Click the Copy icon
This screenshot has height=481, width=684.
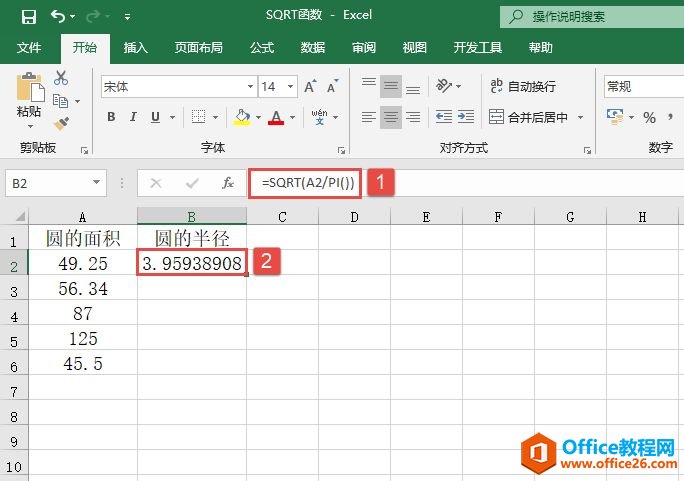[x=61, y=101]
